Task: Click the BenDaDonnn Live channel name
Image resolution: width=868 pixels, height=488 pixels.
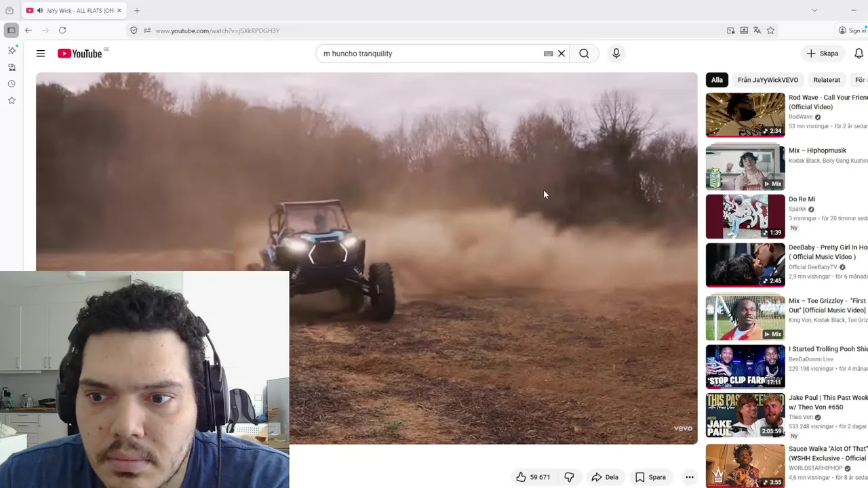Action: [x=811, y=359]
